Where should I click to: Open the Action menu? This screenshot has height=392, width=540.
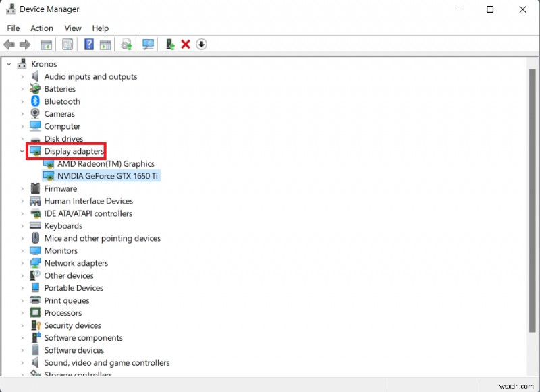click(41, 28)
